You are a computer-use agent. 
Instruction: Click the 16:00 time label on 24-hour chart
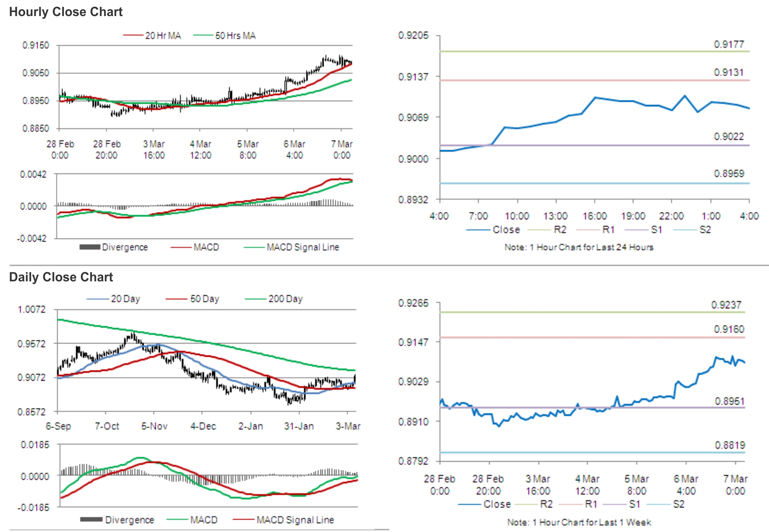pyautogui.click(x=595, y=216)
